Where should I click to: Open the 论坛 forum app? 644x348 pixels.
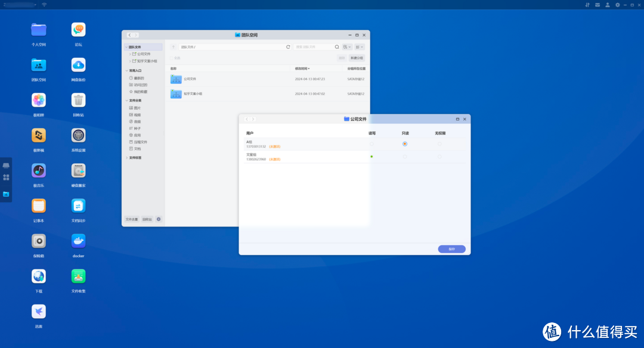79,30
